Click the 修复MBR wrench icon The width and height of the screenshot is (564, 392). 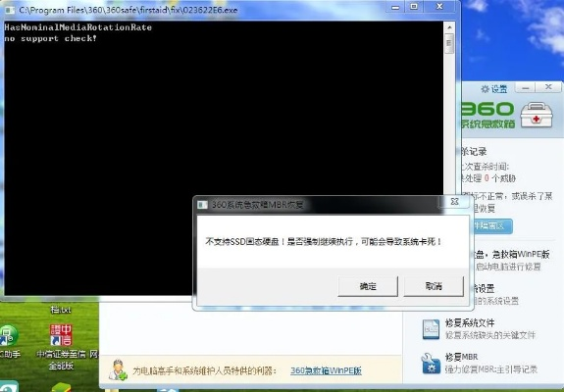[431, 364]
